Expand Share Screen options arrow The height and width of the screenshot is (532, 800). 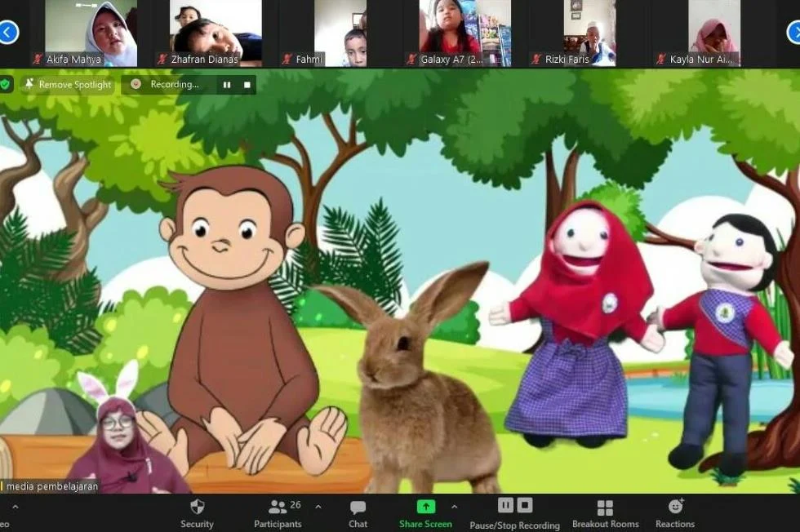point(454,507)
